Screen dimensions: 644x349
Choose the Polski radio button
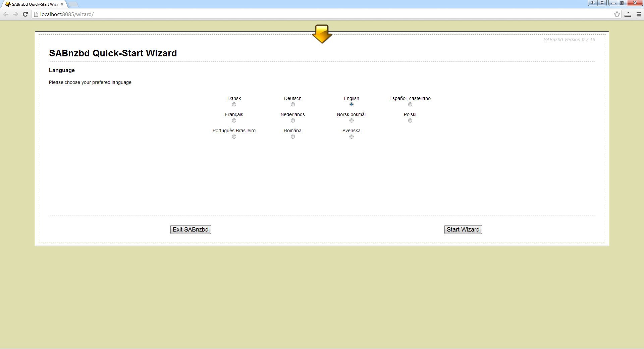tap(410, 120)
